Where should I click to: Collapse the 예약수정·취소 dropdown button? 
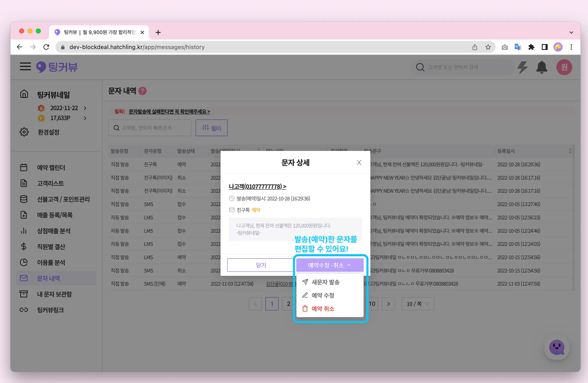coord(330,265)
